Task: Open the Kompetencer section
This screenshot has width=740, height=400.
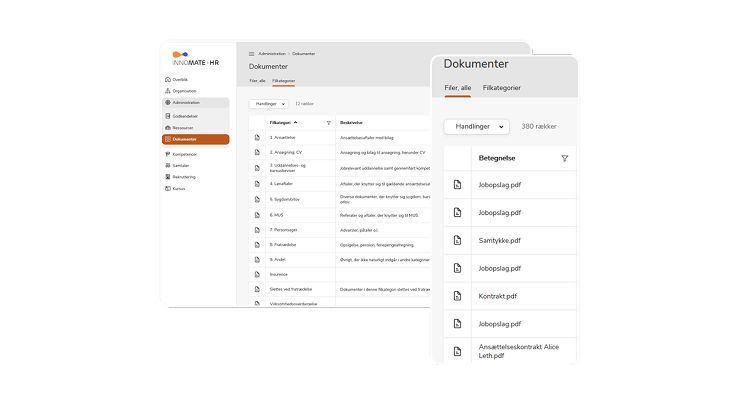Action: [184, 154]
